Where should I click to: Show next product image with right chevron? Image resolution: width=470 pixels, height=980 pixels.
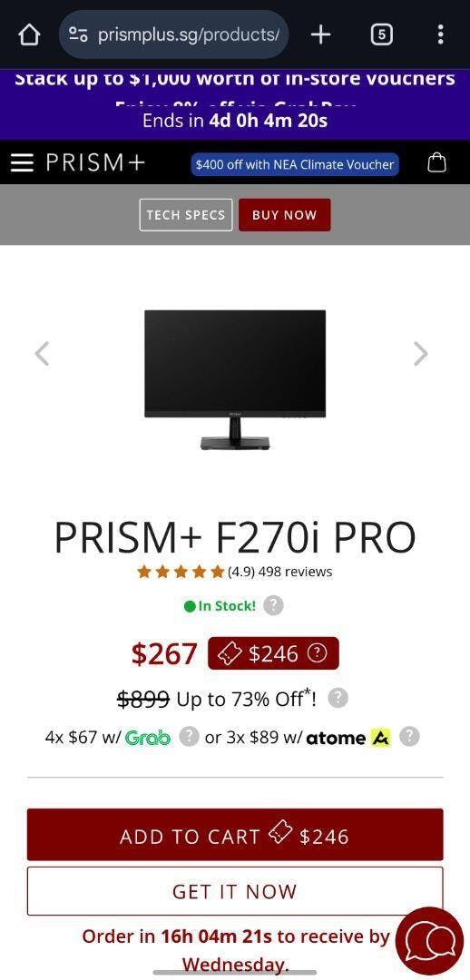point(421,354)
